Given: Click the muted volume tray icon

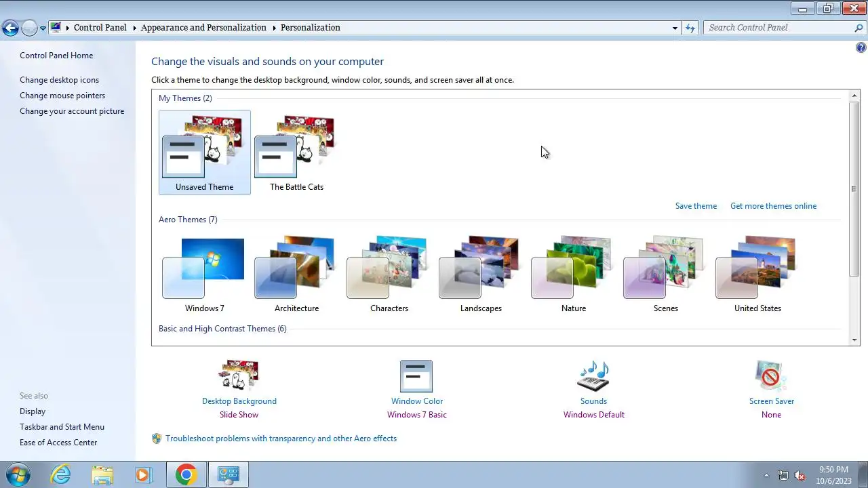Looking at the screenshot, I should [x=800, y=475].
